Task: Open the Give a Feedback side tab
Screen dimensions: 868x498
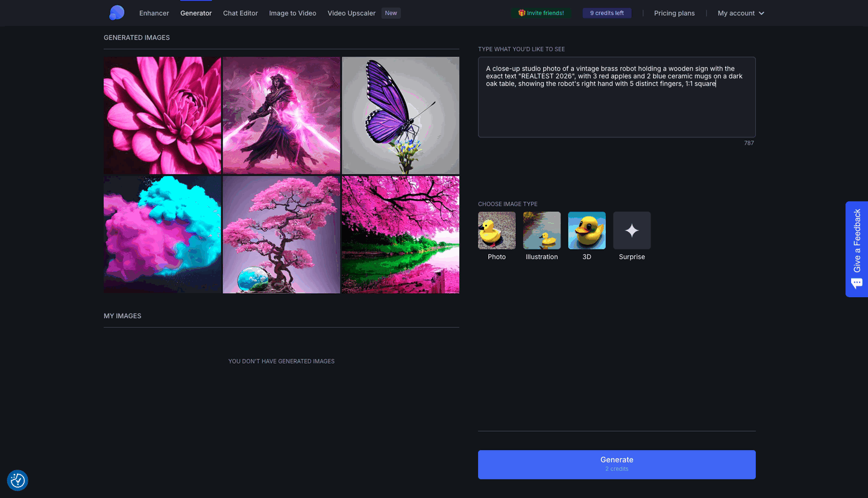Action: coord(857,249)
